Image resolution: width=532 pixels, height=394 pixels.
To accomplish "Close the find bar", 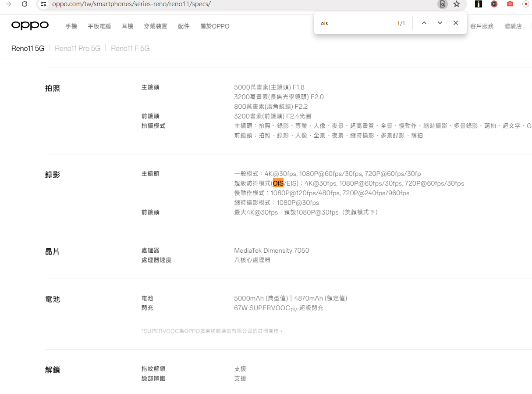I will click(456, 23).
